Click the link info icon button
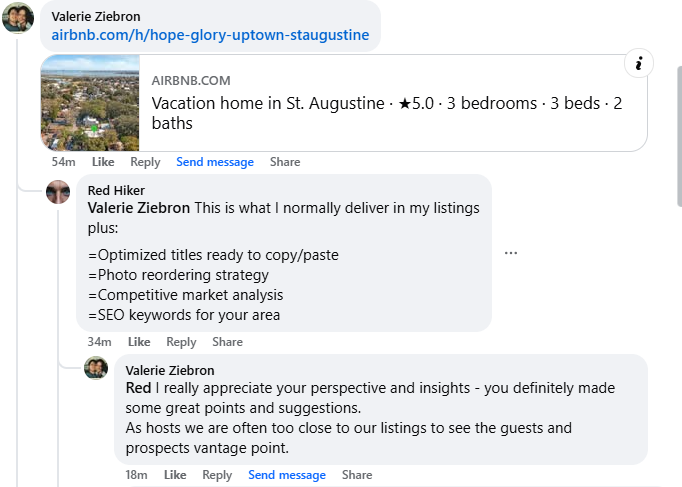682x487 pixels. pos(638,65)
